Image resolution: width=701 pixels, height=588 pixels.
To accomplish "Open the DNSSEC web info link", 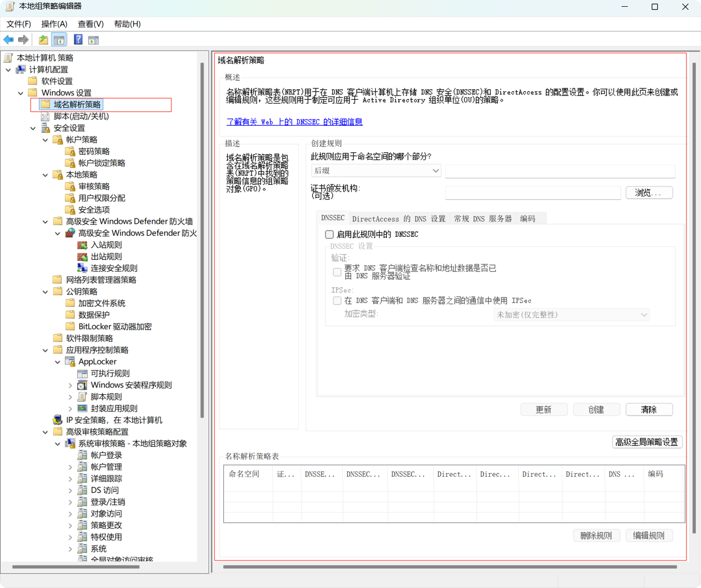I will pos(294,122).
